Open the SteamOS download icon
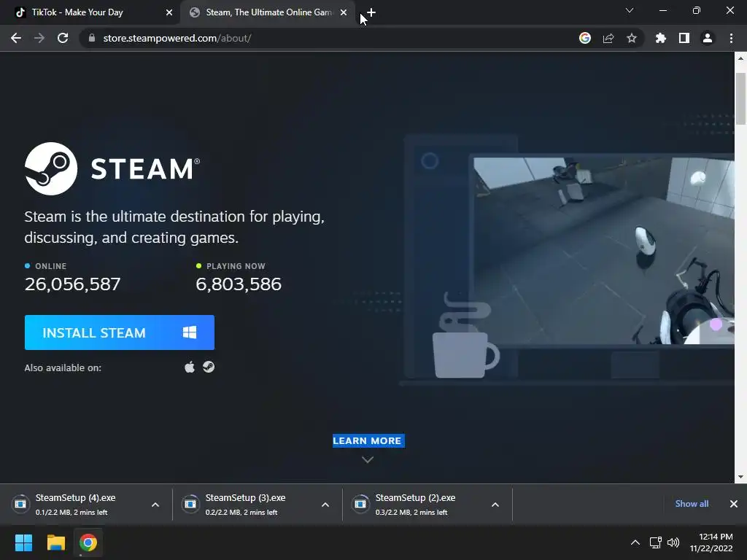Screen dimensions: 747x560 pos(209,367)
